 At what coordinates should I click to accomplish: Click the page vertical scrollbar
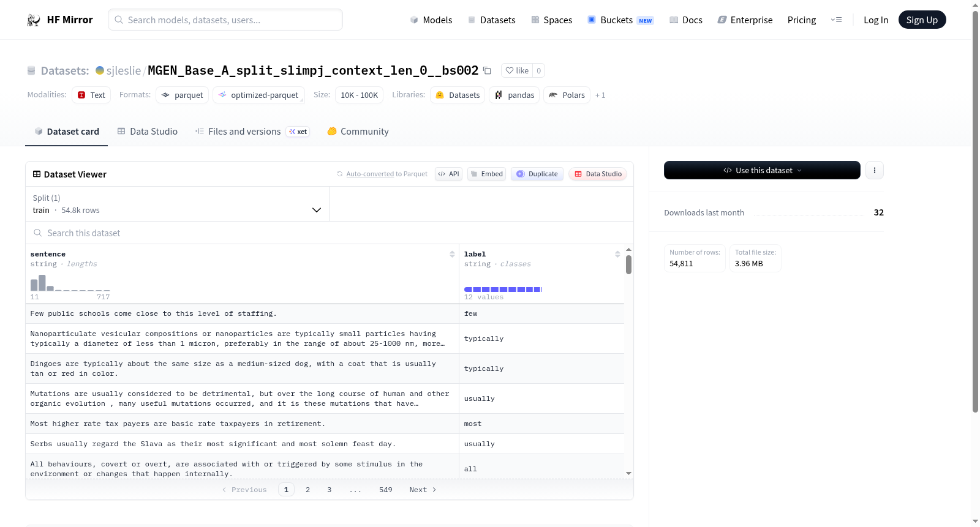[975, 211]
